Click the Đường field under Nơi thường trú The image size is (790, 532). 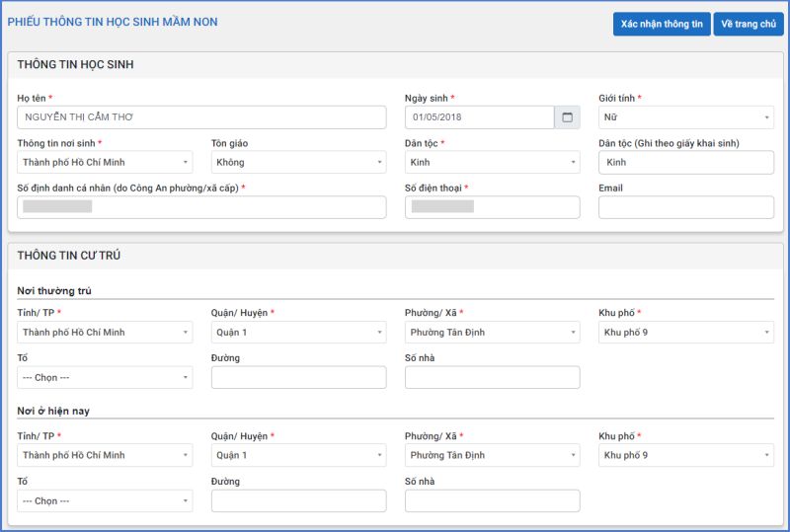298,378
